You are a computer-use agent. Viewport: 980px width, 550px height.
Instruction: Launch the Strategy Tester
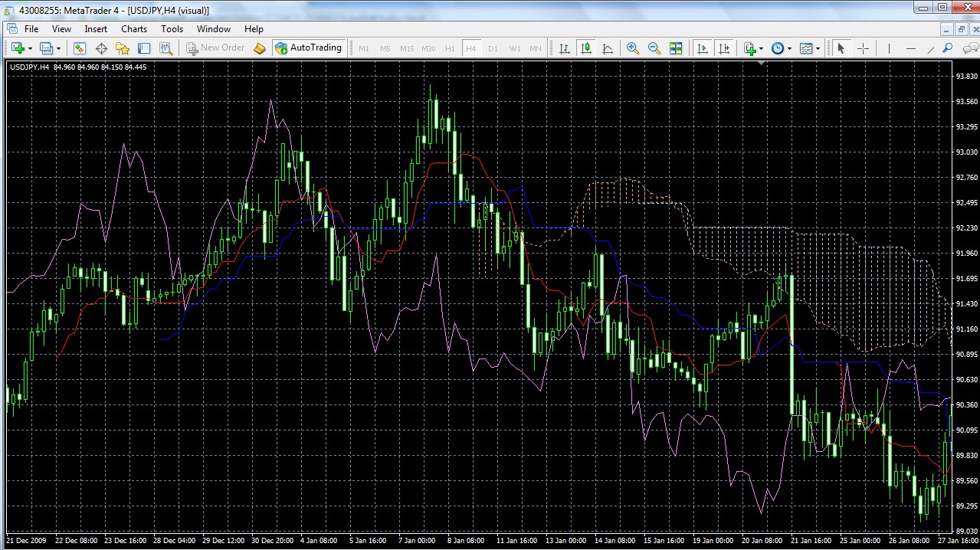(x=166, y=47)
